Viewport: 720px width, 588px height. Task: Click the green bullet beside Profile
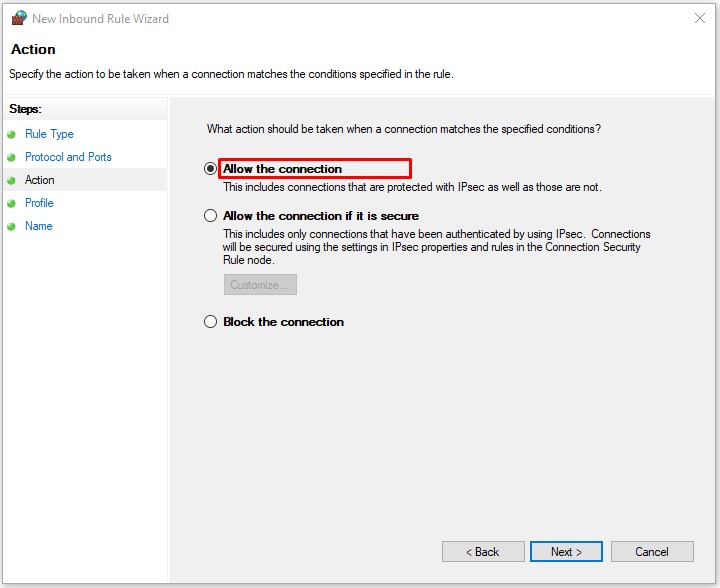(x=12, y=204)
